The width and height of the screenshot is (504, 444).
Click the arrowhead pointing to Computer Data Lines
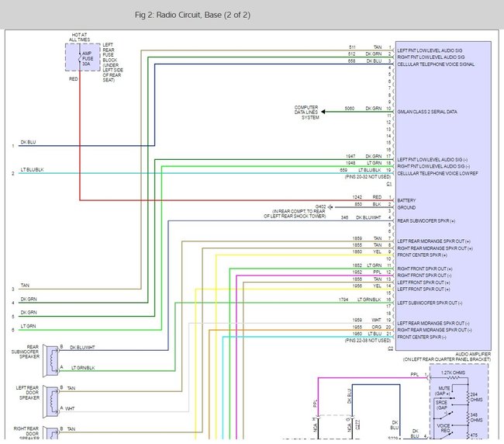[x=323, y=112]
